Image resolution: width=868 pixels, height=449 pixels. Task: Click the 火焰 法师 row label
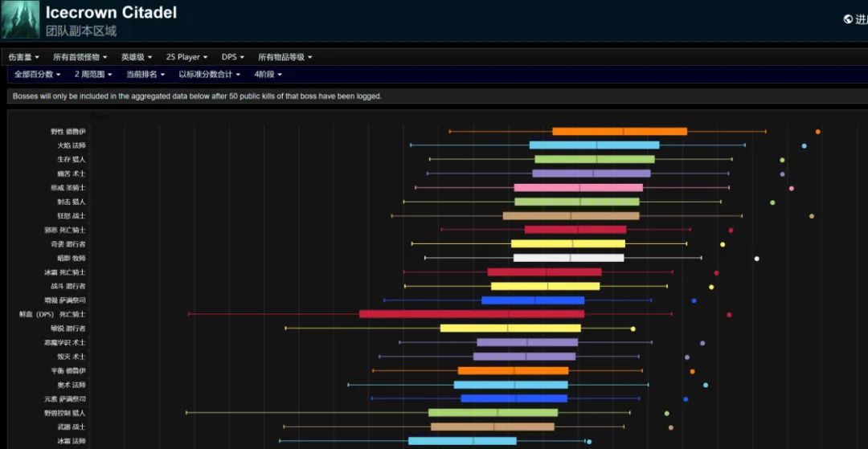(71, 145)
